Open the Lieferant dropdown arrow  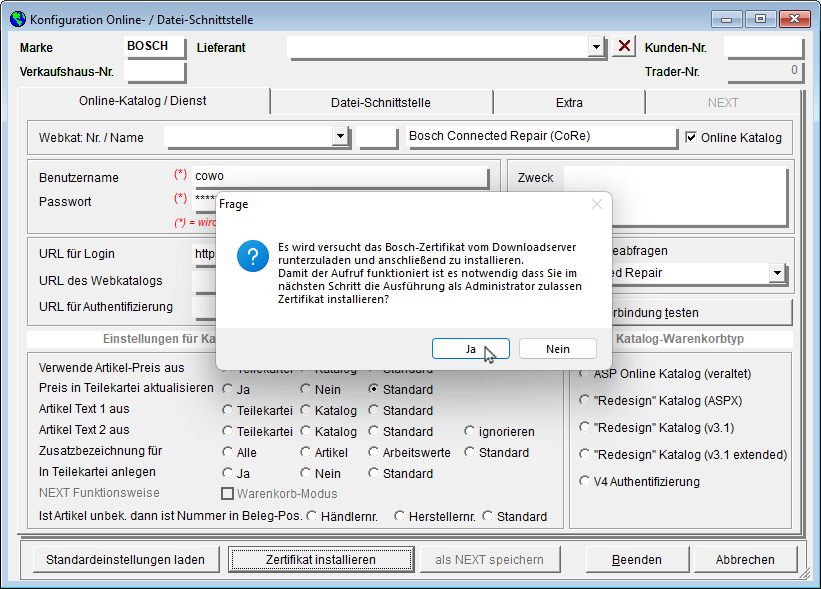pos(596,47)
